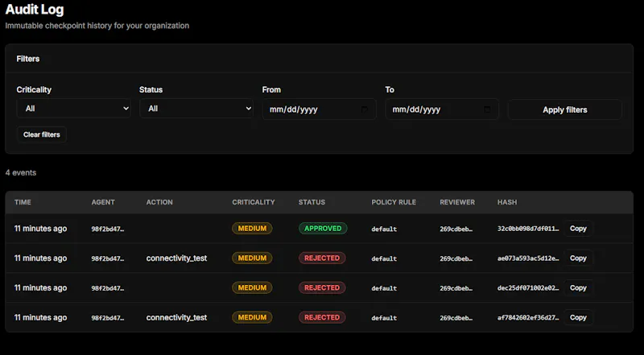
Task: Click time cell in the APPROVED row
Action: tap(41, 229)
